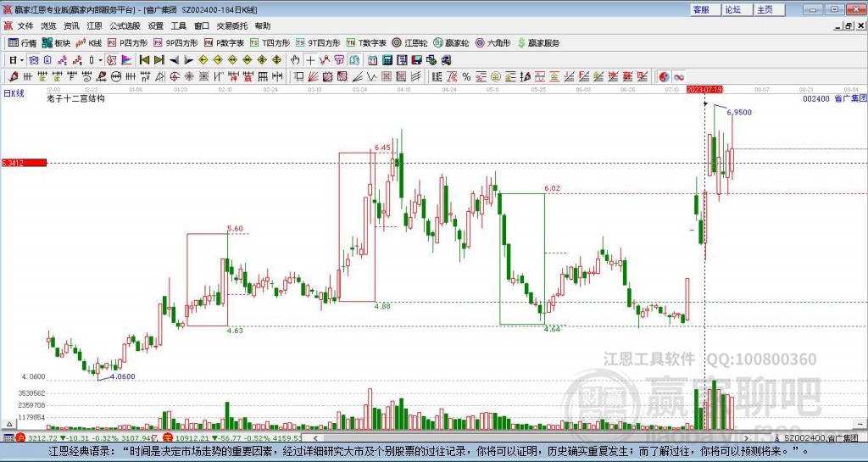The width and height of the screenshot is (868, 462).
Task: Open the 帮助 menu
Action: pos(263,26)
